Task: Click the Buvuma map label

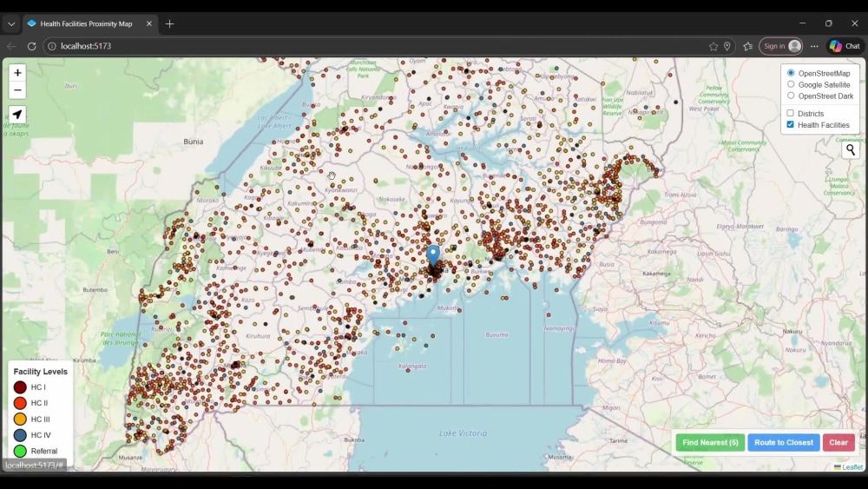Action: point(496,334)
